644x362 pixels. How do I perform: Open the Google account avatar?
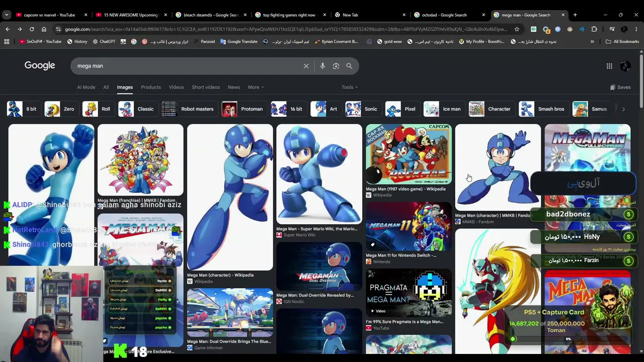[625, 66]
